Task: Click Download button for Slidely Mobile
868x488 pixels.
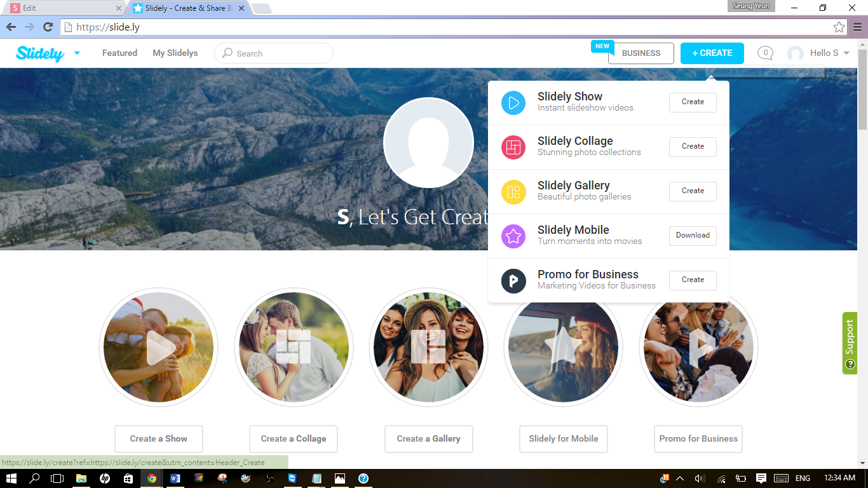Action: (693, 236)
